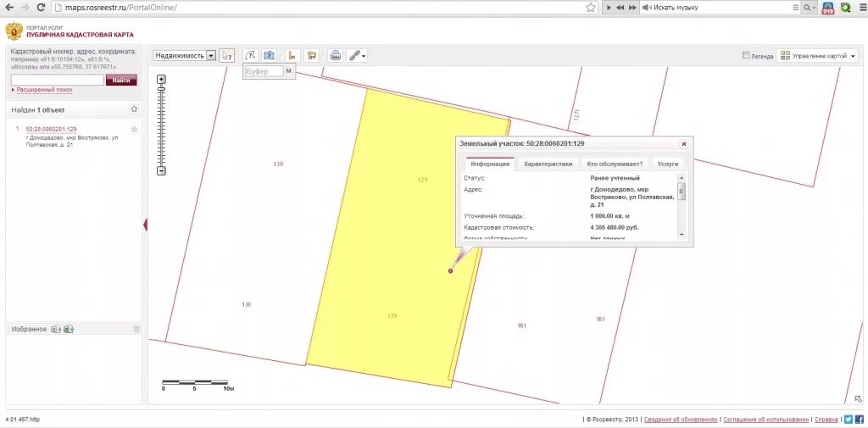Open the music playlist list icon

pos(795,8)
